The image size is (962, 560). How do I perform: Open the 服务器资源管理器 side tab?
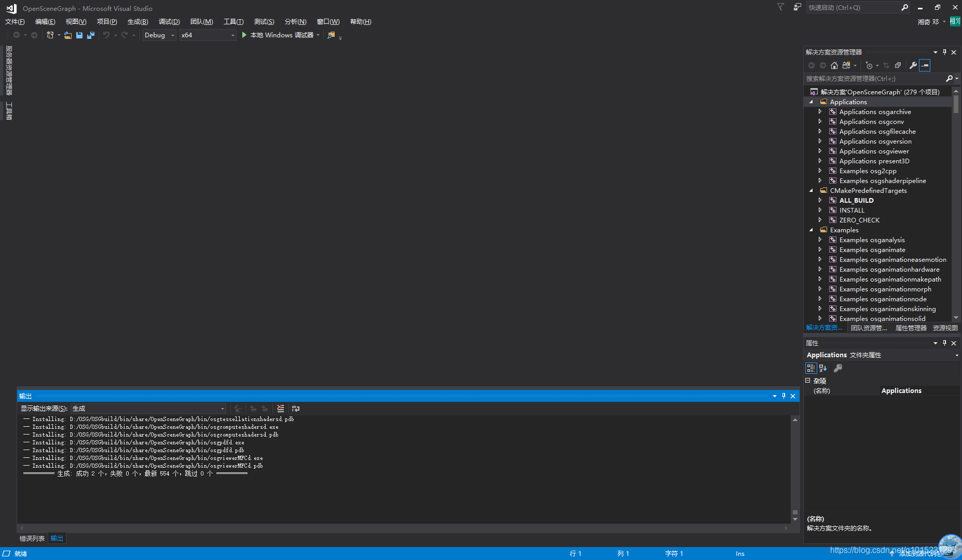point(9,71)
